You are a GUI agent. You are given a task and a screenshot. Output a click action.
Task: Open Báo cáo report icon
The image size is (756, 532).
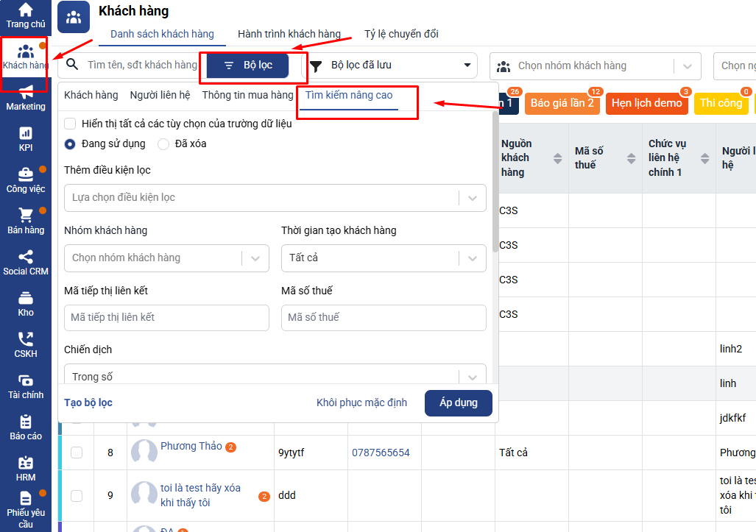(x=26, y=427)
